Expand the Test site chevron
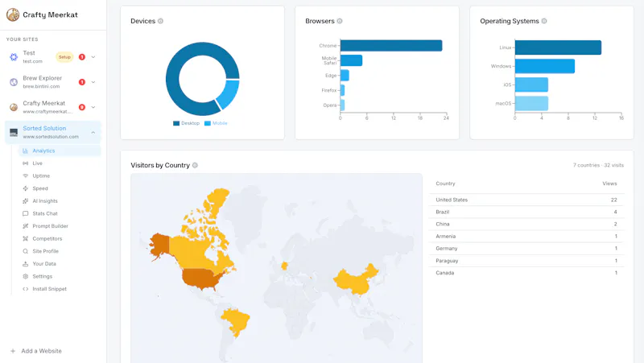Image resolution: width=644 pixels, height=363 pixels. click(x=93, y=57)
